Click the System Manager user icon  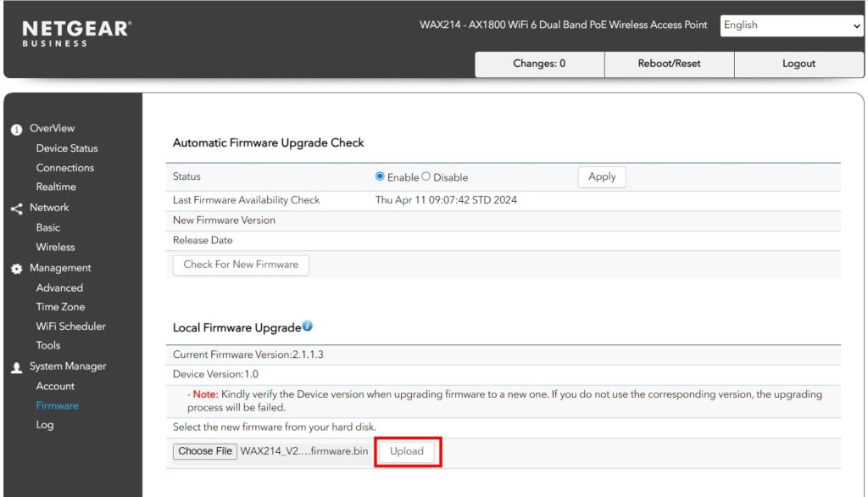point(17,367)
